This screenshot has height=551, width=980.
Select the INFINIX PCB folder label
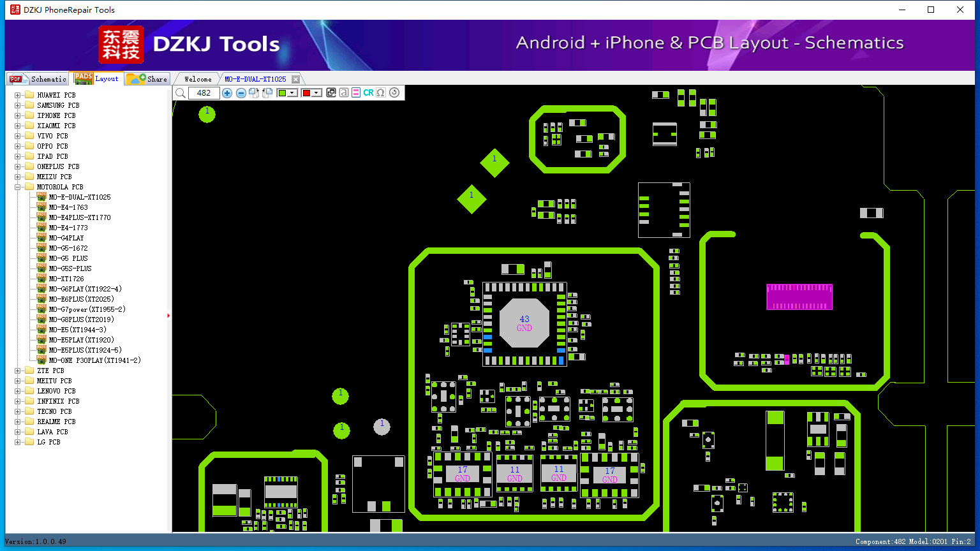pos(58,401)
